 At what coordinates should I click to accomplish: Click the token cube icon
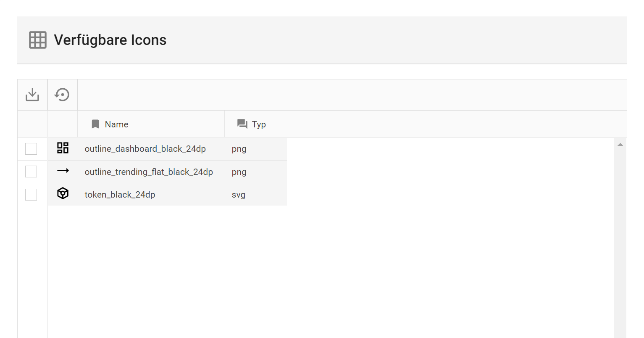[x=63, y=193]
